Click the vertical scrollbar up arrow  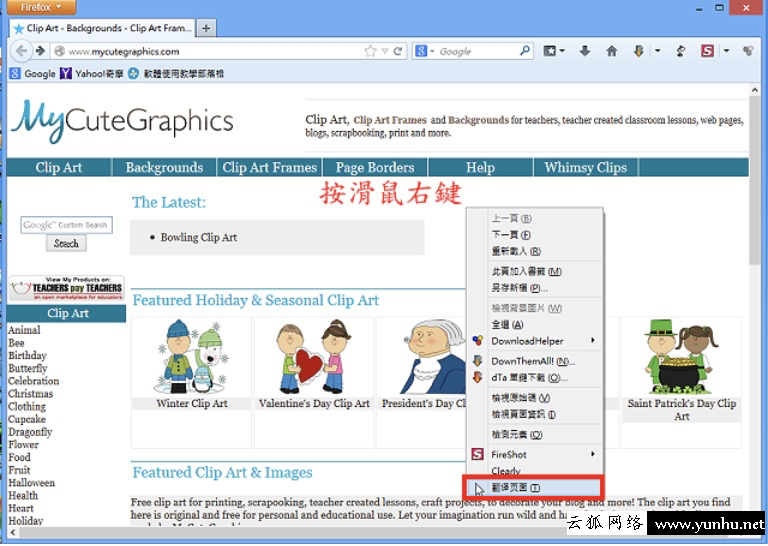coord(755,90)
